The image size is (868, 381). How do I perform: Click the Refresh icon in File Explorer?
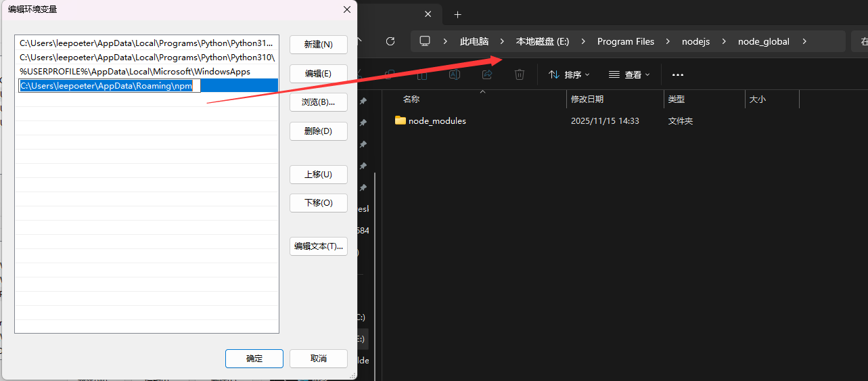click(390, 41)
